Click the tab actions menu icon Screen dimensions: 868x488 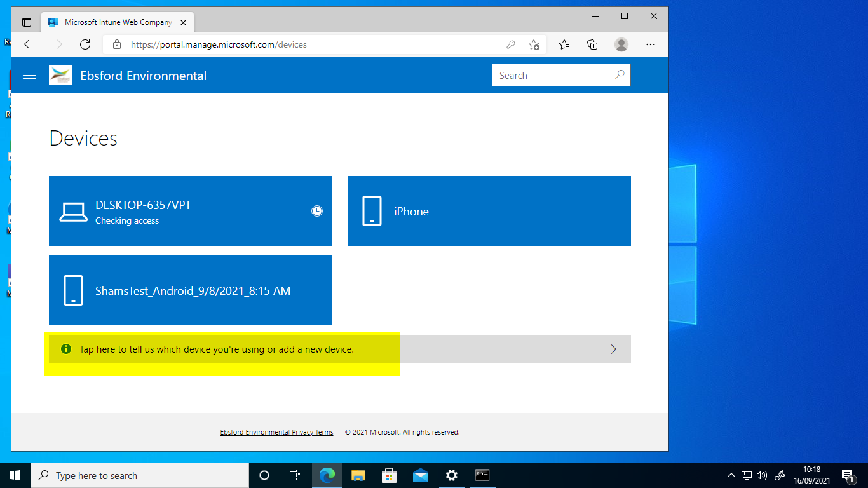pyautogui.click(x=26, y=22)
